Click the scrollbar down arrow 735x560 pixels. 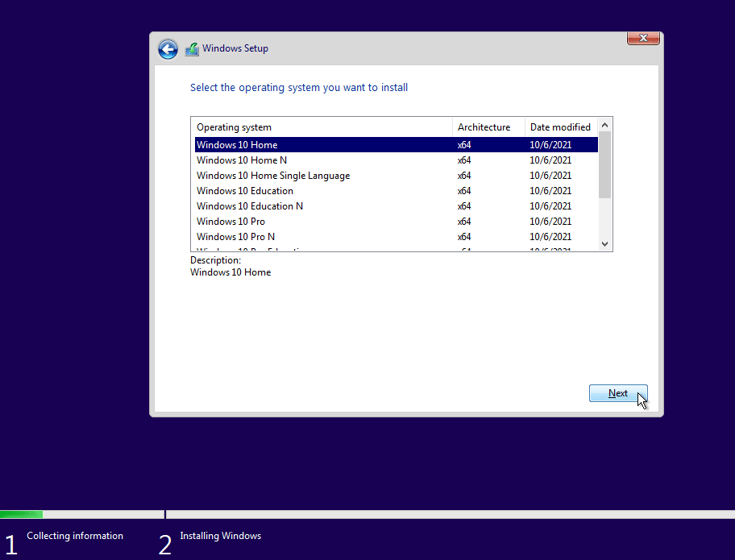(x=604, y=244)
